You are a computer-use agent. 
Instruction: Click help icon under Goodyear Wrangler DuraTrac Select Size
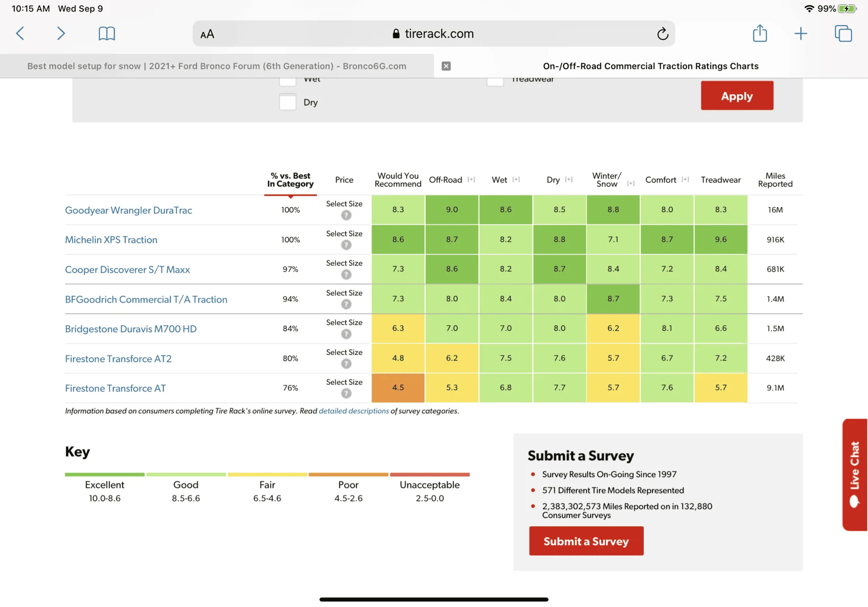(346, 215)
